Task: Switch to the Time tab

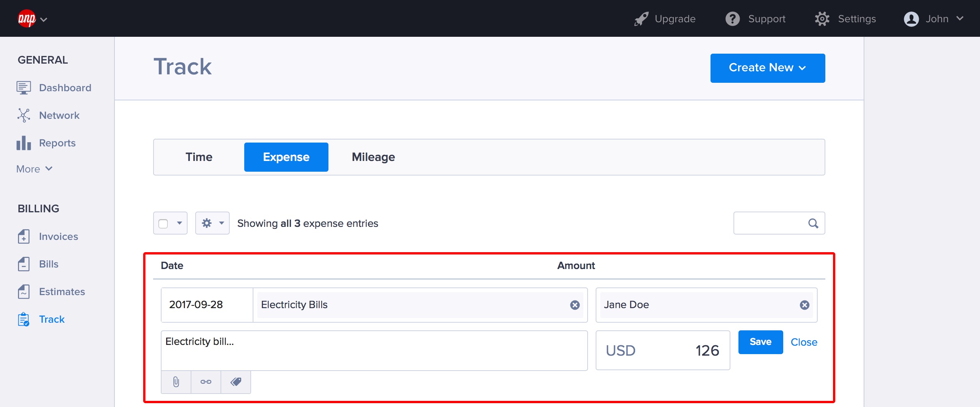Action: click(x=199, y=157)
